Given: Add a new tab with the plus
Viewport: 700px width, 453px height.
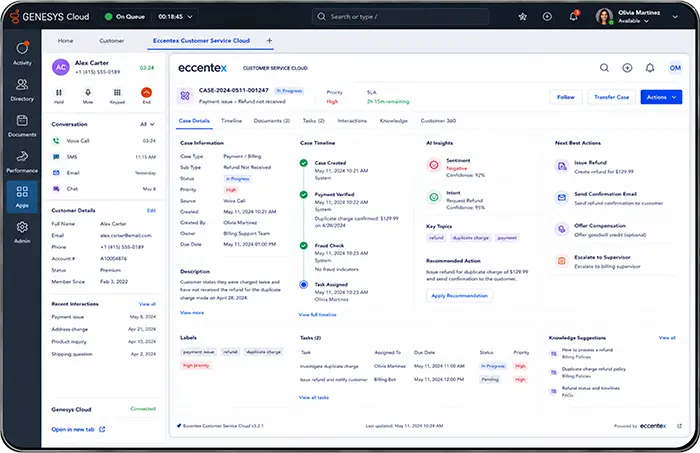Looking at the screenshot, I should click(x=269, y=41).
